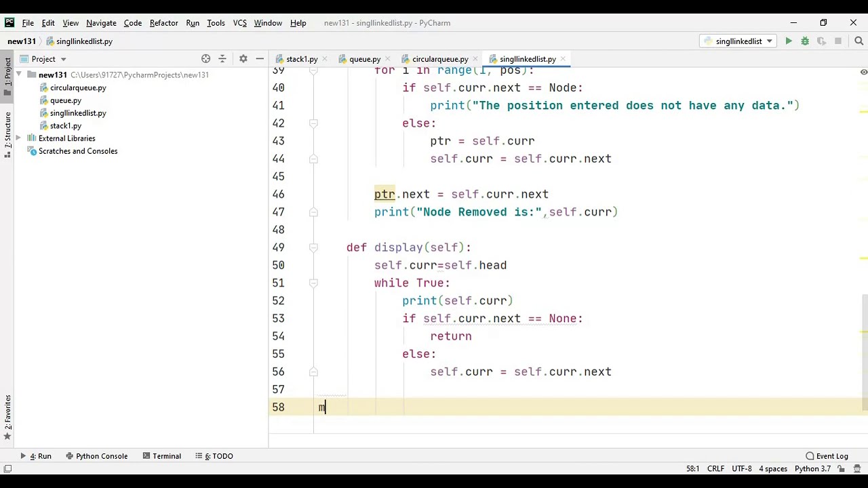Screen dimensions: 868x488
Task: Collapse all in Project panel
Action: (x=222, y=59)
